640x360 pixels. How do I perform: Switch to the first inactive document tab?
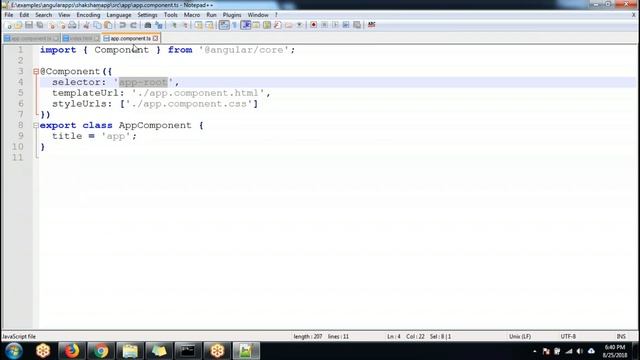31,38
